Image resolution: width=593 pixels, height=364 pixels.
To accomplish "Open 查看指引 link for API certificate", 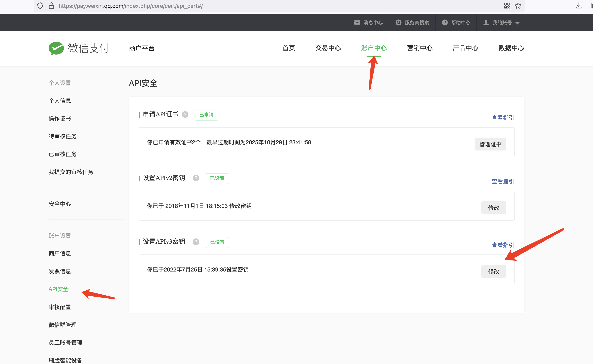I will coord(503,118).
